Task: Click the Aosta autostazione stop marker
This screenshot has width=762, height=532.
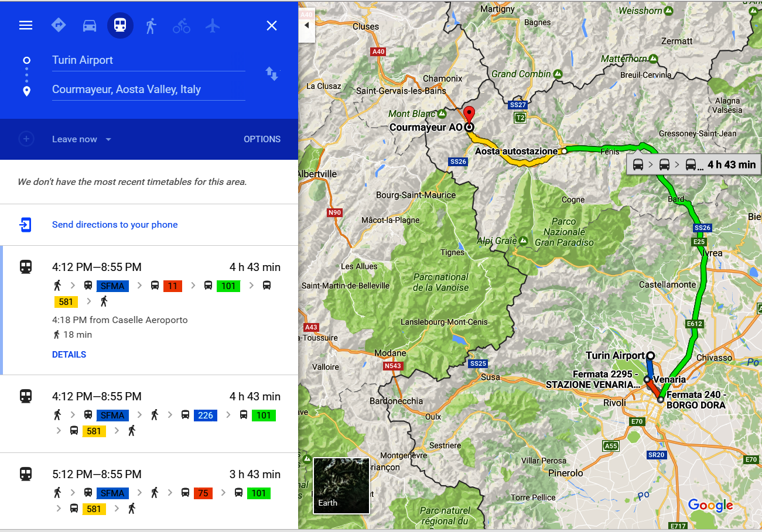Action: tap(564, 151)
